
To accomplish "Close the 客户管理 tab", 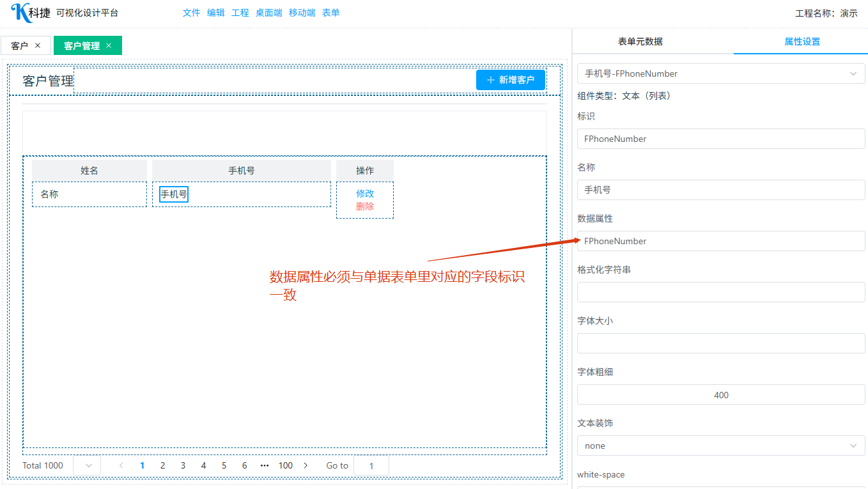I will click(x=109, y=45).
